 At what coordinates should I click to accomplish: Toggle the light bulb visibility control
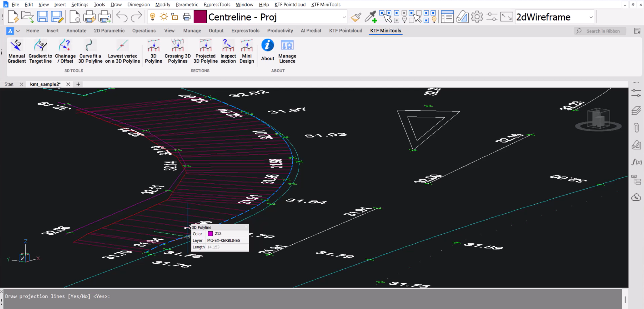click(x=152, y=17)
